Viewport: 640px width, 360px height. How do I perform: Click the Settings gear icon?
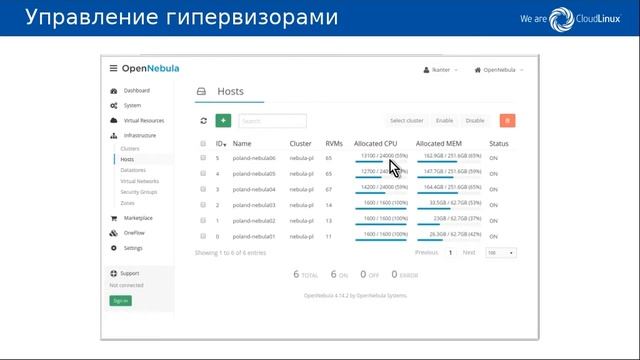tap(113, 248)
